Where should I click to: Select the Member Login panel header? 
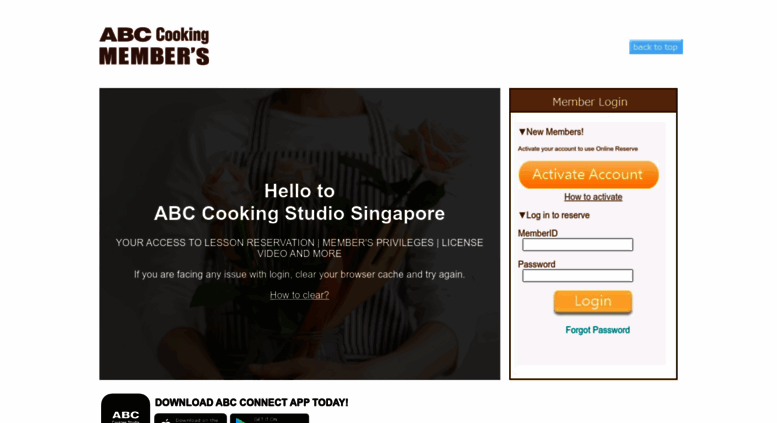coord(593,101)
